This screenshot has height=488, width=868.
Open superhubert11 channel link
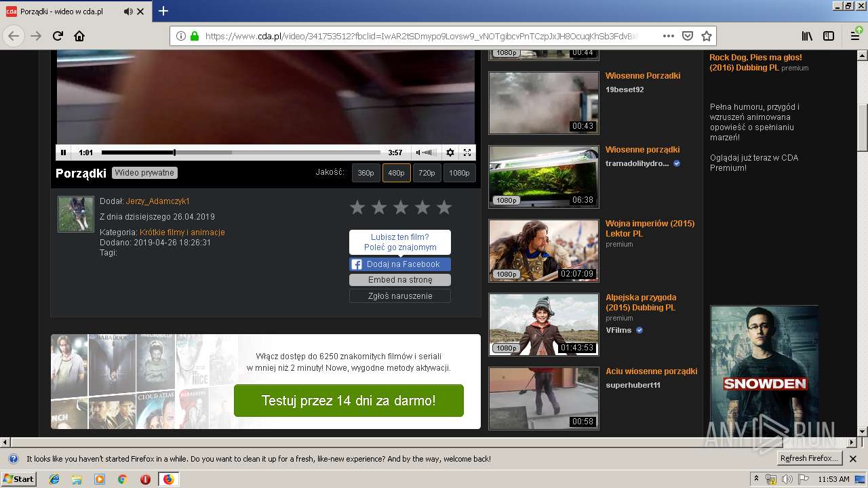coord(633,385)
